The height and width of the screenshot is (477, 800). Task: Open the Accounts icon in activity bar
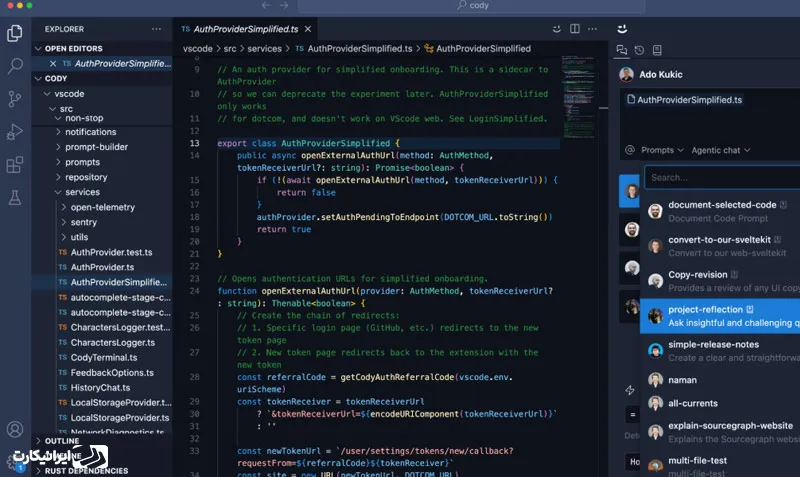[15, 429]
